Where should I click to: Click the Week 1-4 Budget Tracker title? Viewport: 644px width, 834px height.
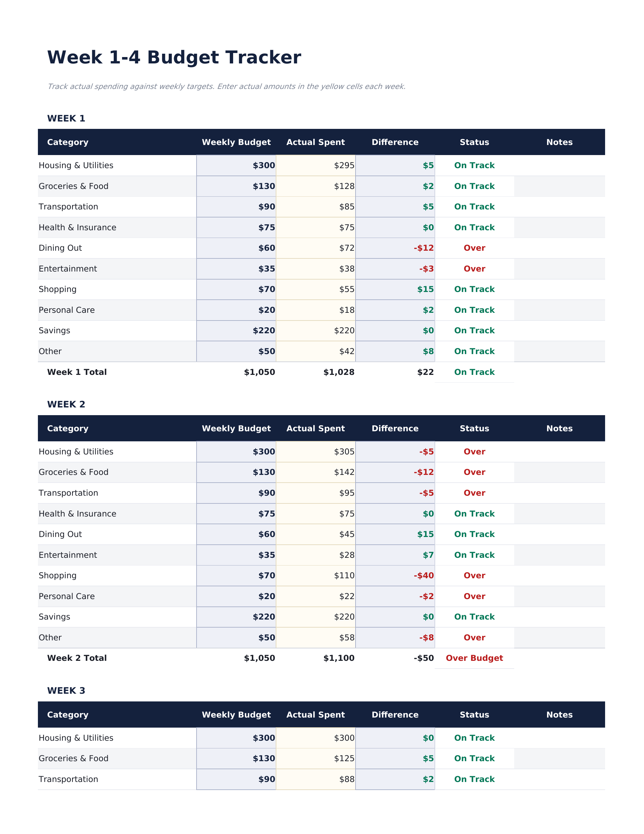pyautogui.click(x=174, y=58)
